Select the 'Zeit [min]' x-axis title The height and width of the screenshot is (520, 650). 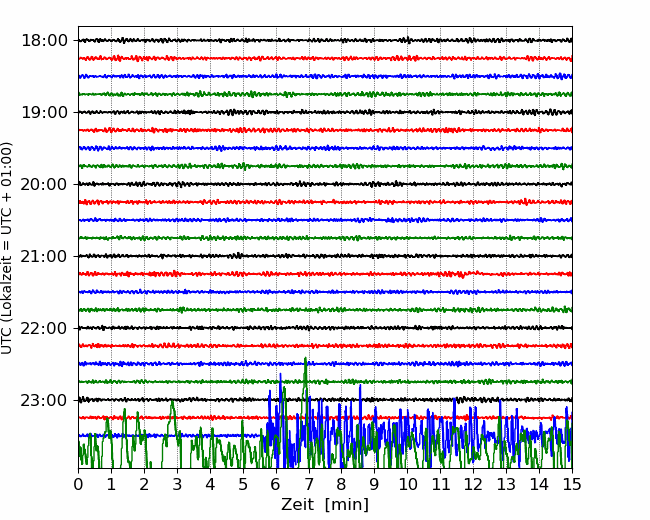pos(325,505)
